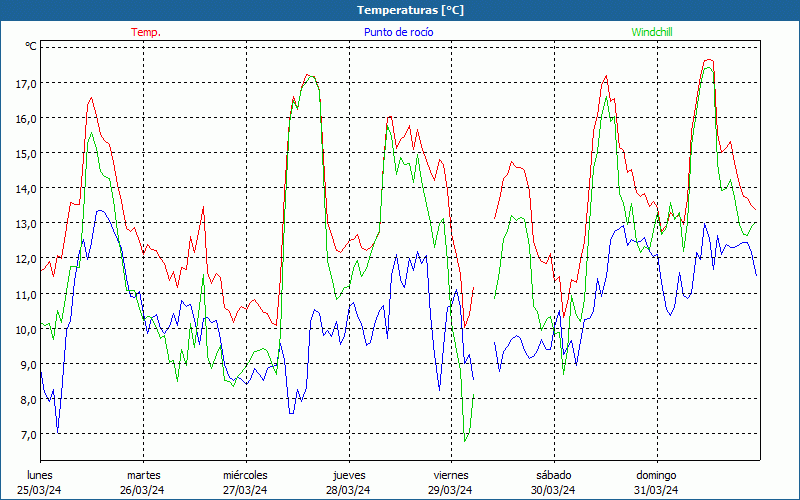Click the 27/03/24 date label

pyautogui.click(x=245, y=490)
